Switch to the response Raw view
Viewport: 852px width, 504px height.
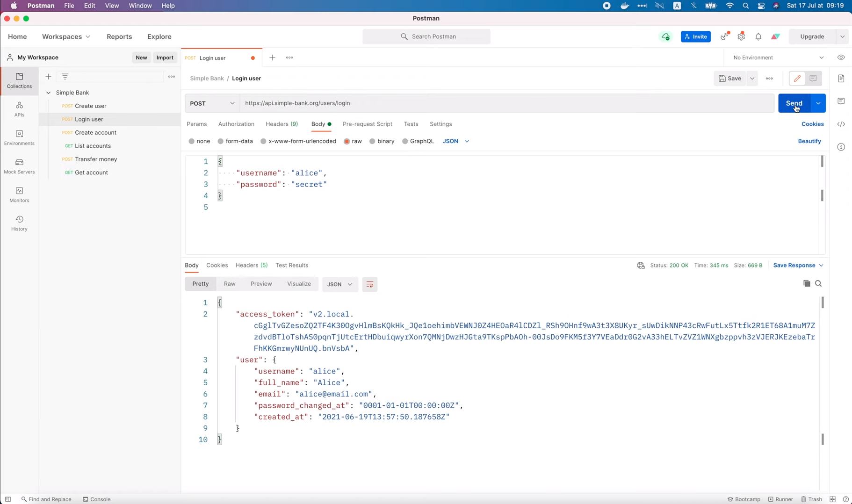pos(230,284)
